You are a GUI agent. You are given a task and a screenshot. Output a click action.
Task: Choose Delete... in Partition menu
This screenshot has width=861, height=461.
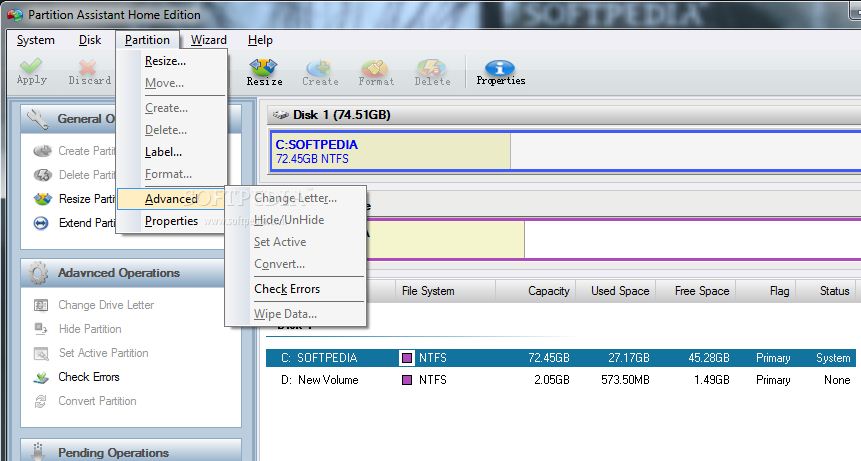tap(172, 130)
